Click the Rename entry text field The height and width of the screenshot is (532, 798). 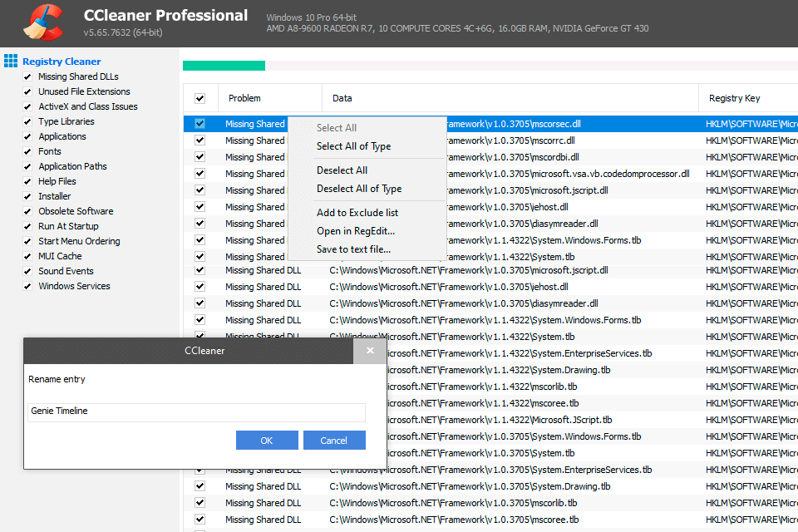coord(196,411)
